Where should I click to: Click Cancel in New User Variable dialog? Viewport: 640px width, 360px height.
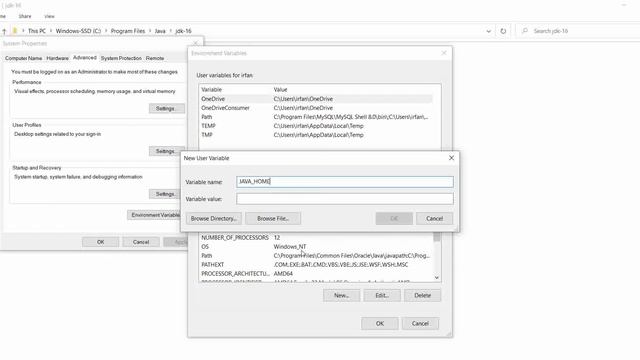click(x=434, y=219)
